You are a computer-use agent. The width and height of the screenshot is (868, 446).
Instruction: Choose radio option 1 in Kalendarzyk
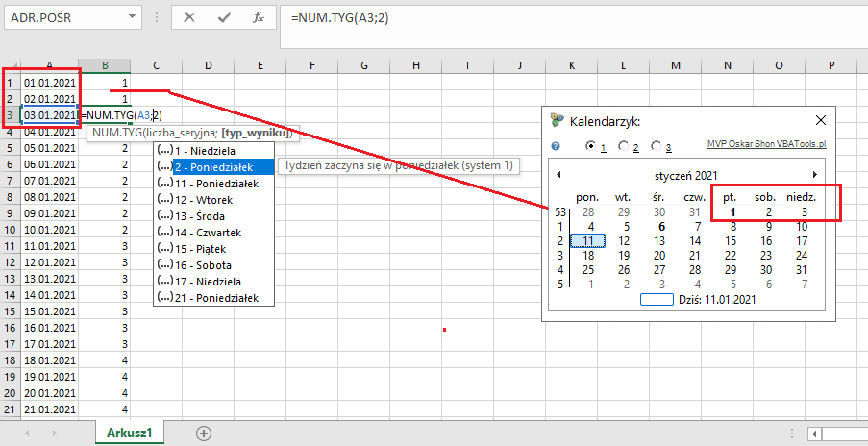(590, 146)
